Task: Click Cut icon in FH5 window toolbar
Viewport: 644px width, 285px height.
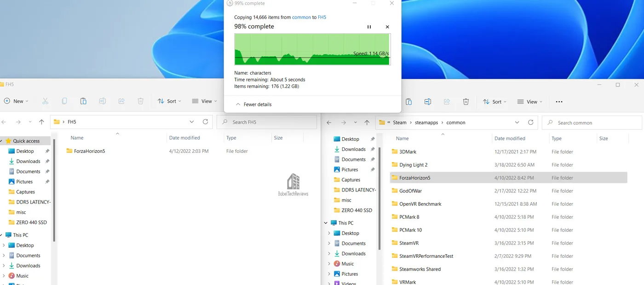Action: pos(45,101)
